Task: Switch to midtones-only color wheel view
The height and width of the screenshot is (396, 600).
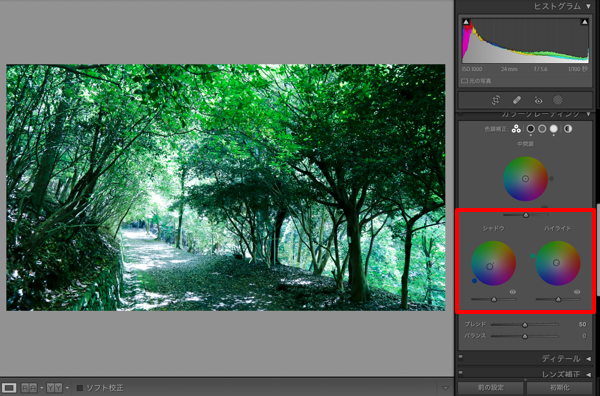Action: [542, 129]
